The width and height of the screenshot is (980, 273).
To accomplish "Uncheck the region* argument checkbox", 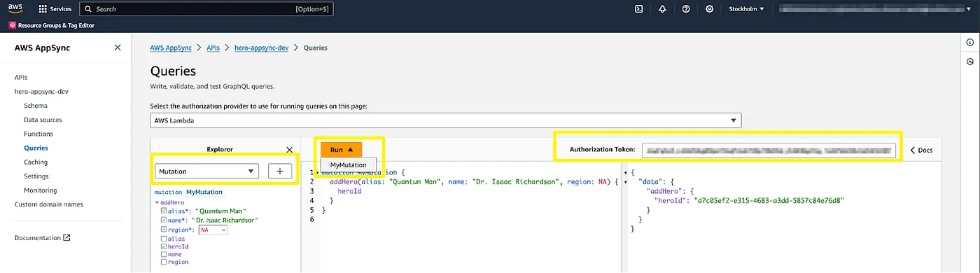I will (x=163, y=230).
